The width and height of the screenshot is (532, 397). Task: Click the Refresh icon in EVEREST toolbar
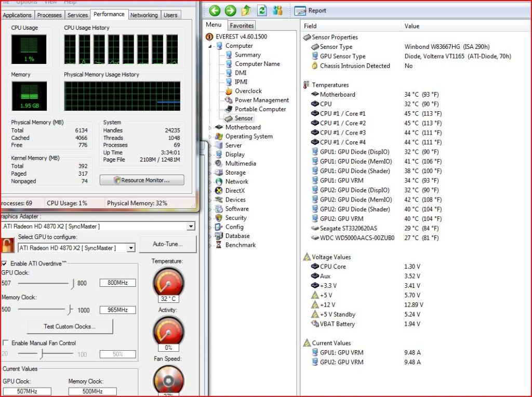(x=262, y=10)
